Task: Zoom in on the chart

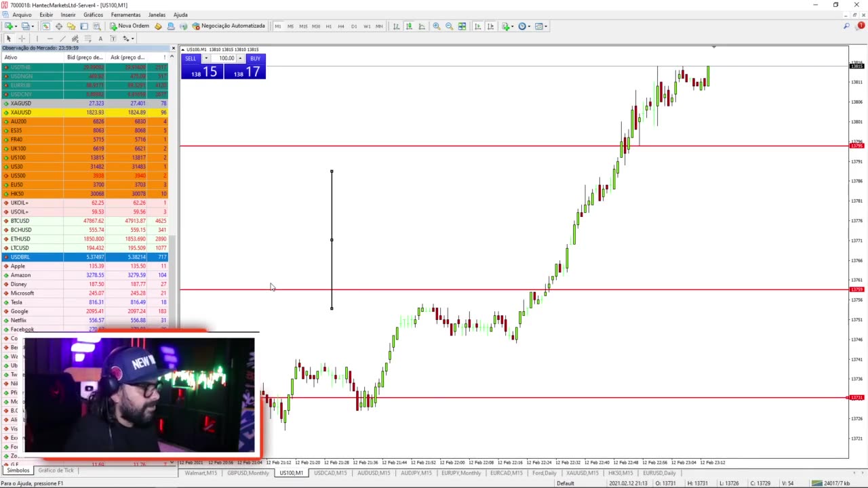Action: pos(437,26)
